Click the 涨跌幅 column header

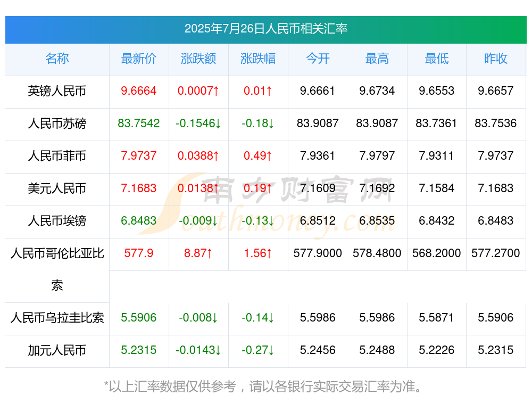pos(258,59)
